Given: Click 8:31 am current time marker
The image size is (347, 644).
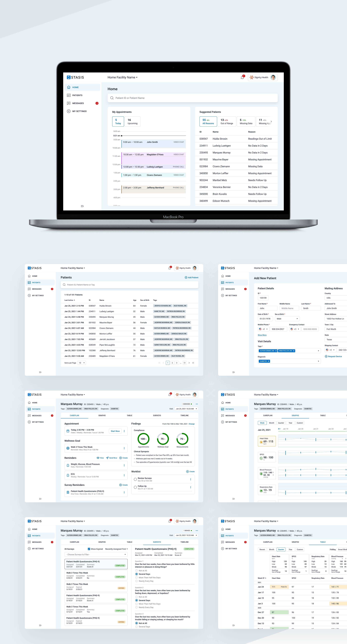Looking at the screenshot, I should [x=122, y=136].
